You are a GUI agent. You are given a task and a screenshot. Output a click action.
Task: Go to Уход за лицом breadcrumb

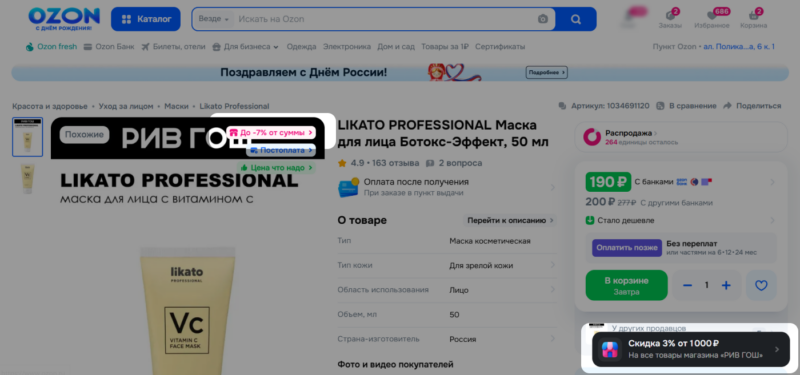126,107
